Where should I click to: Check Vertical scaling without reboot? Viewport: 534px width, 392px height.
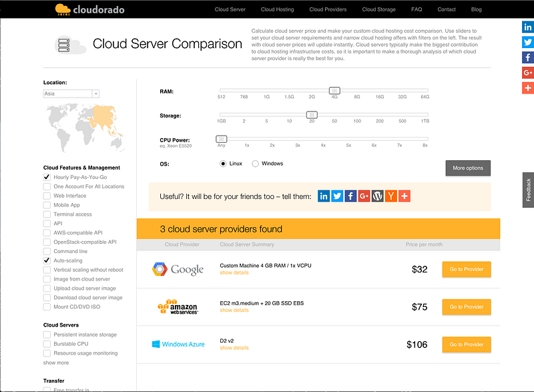[x=47, y=270]
